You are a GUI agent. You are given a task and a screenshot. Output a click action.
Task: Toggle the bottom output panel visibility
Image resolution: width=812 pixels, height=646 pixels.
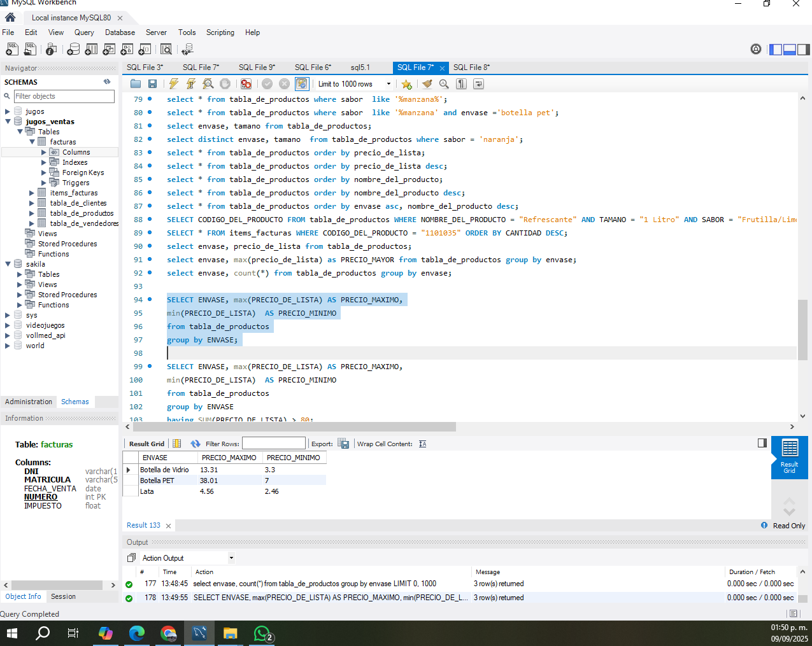point(790,49)
